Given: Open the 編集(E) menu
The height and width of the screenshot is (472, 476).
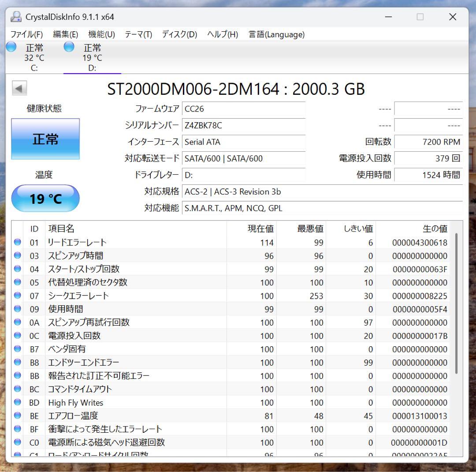Looking at the screenshot, I should pos(65,34).
